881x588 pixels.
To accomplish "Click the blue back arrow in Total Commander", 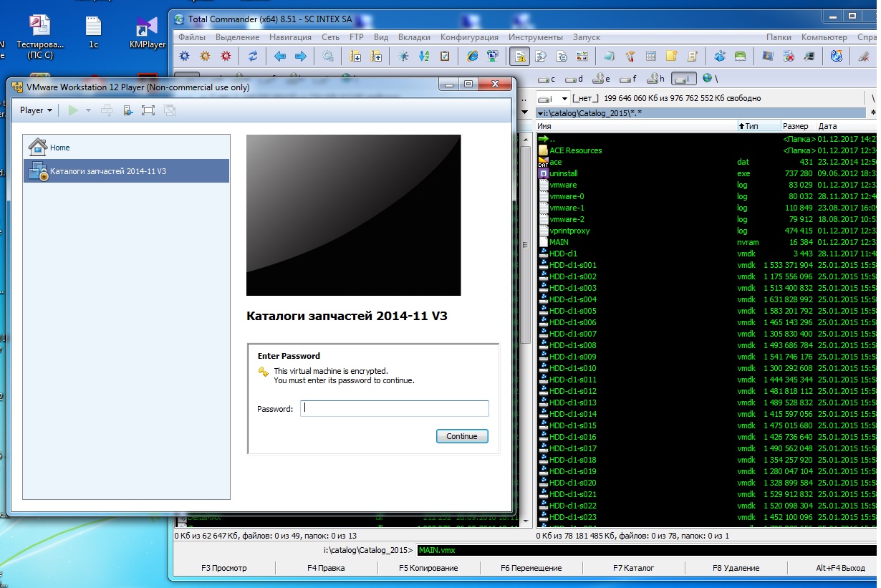I will pyautogui.click(x=280, y=56).
